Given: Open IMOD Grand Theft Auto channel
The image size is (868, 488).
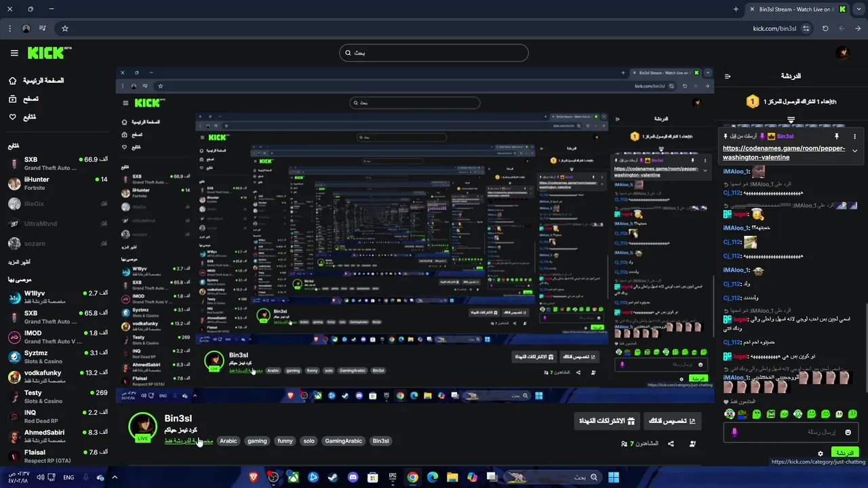Looking at the screenshot, I should coord(58,337).
